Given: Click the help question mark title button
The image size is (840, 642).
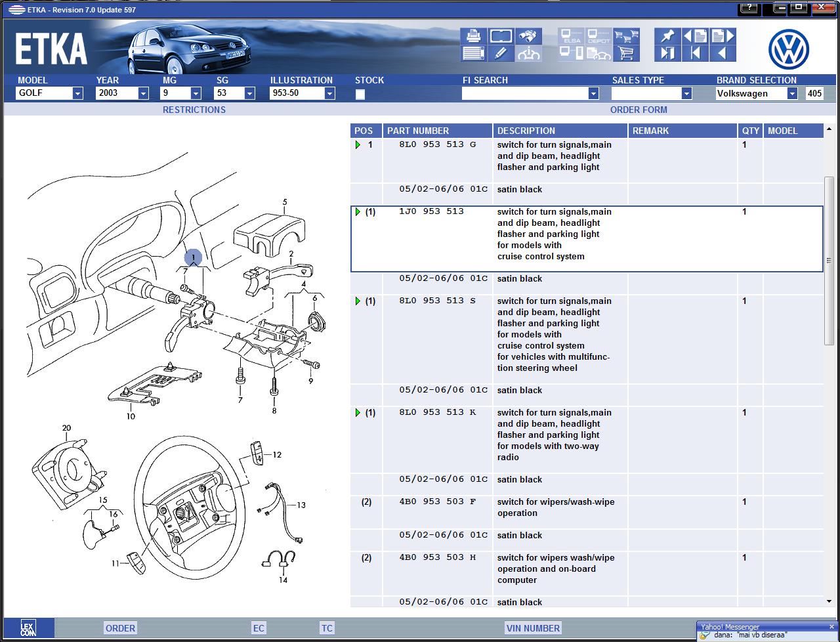Looking at the screenshot, I should pos(749,9).
